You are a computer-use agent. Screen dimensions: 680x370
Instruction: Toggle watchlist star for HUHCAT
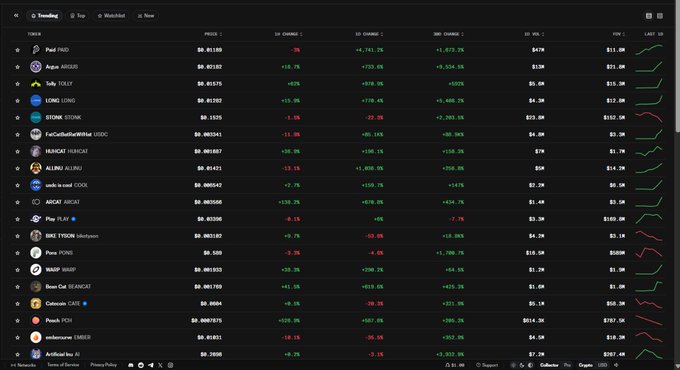click(x=17, y=151)
